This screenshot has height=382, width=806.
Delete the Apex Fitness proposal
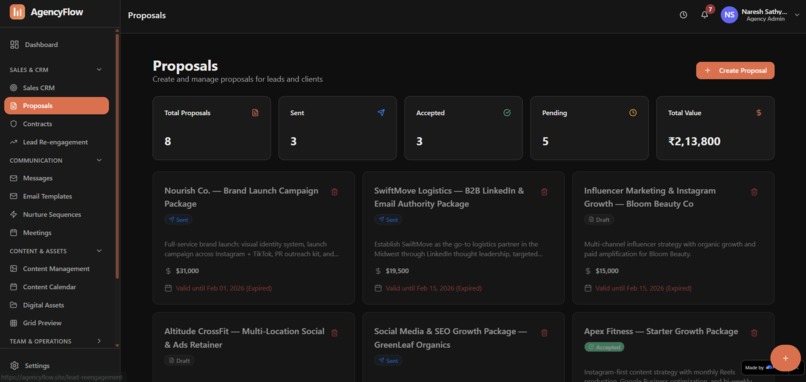[x=754, y=333]
